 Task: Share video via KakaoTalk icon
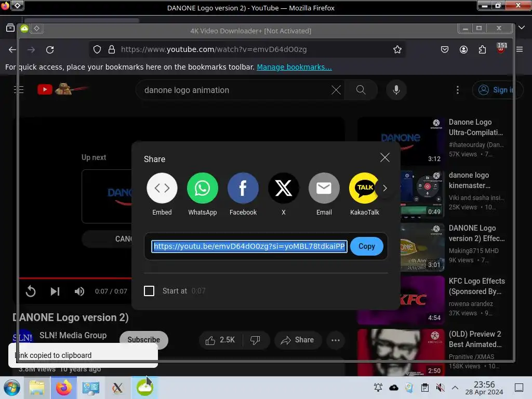point(364,188)
